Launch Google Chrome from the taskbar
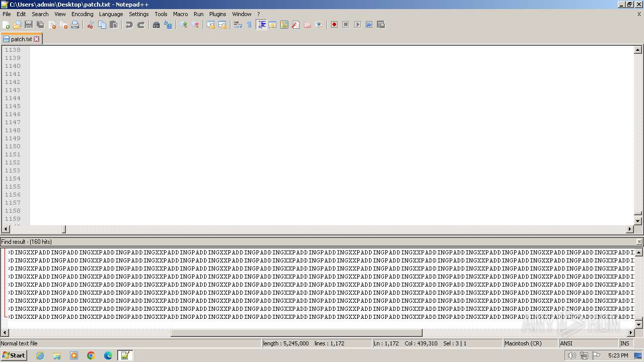Viewport: 644px width, 362px height. [x=91, y=355]
